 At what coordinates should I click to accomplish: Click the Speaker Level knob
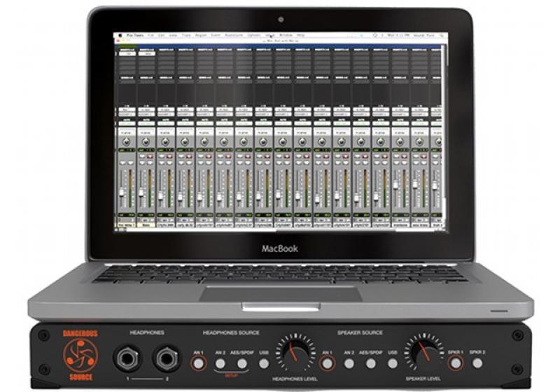pyautogui.click(x=423, y=352)
